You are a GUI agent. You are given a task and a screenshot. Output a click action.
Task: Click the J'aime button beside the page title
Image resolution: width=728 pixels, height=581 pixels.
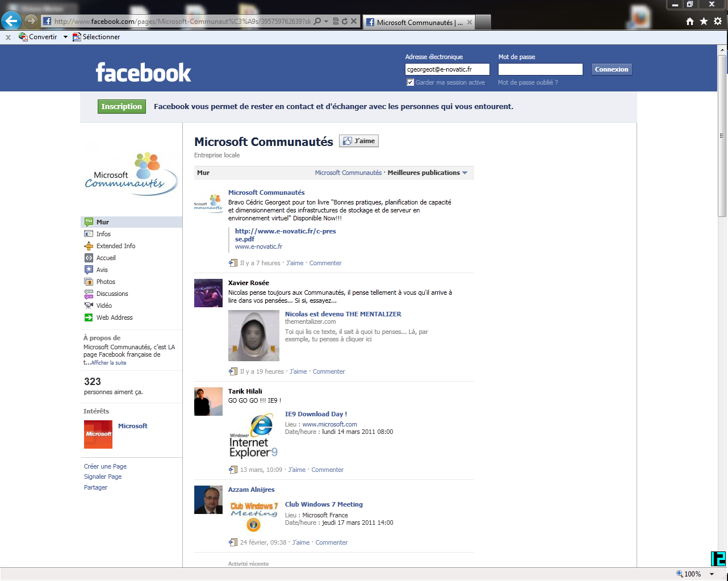(x=359, y=141)
